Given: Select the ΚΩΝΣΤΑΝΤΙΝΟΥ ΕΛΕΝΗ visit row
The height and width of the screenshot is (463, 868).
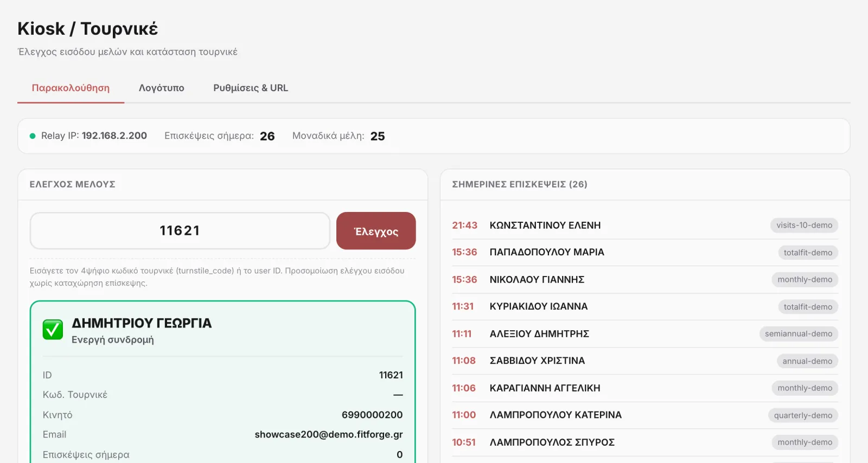Looking at the screenshot, I should click(x=645, y=226).
